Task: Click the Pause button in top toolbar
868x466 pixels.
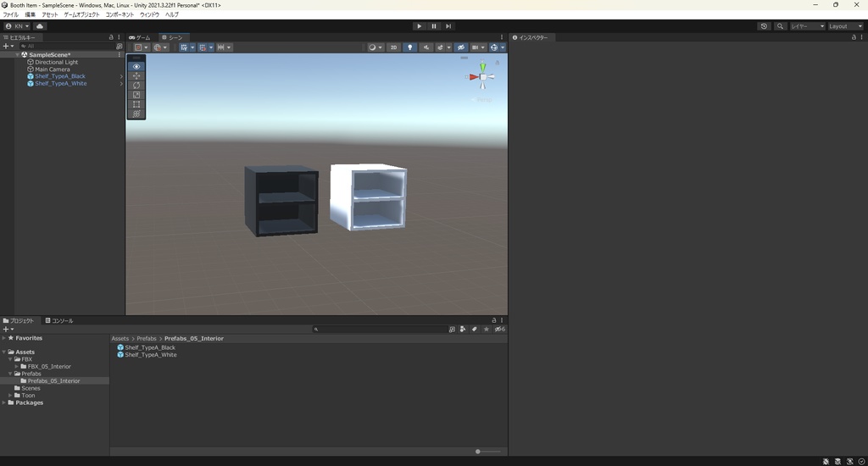Action: tap(434, 26)
